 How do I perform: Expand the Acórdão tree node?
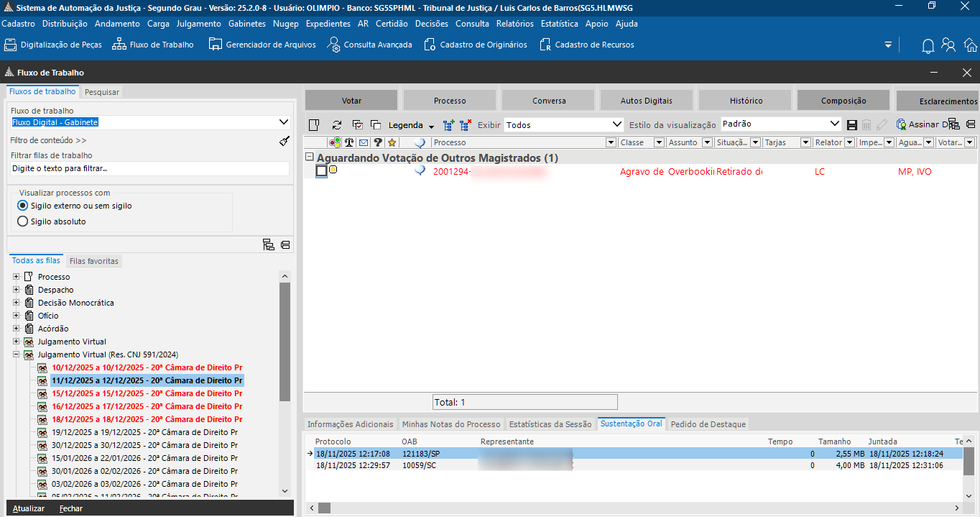pos(17,329)
